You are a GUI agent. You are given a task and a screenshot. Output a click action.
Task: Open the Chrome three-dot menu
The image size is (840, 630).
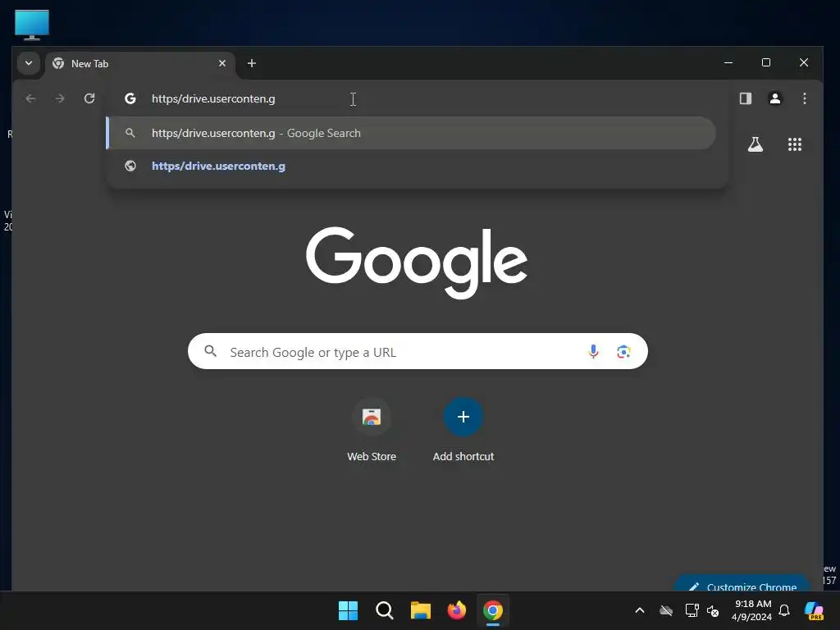(x=805, y=98)
